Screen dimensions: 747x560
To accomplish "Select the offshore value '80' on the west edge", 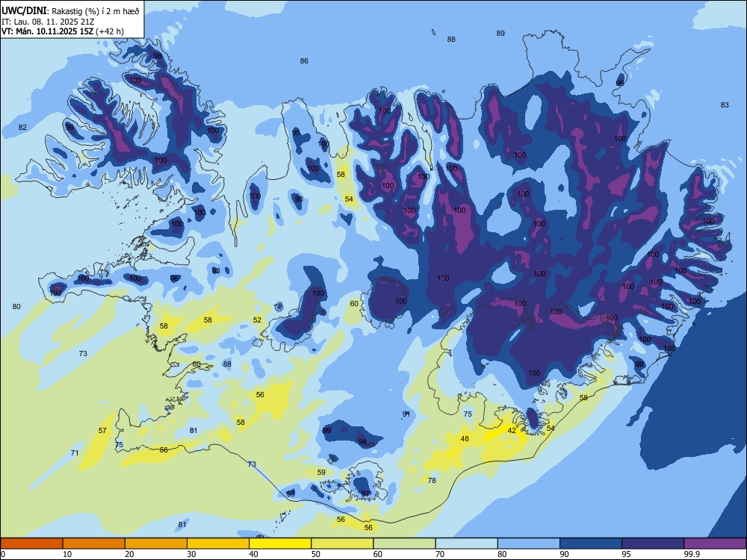I will point(16,307).
